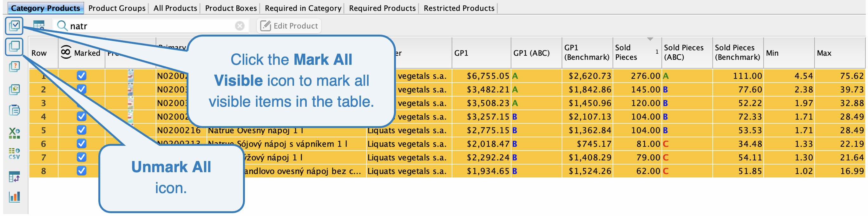
Task: Click the copy list icon in sidebar
Action: [x=14, y=110]
